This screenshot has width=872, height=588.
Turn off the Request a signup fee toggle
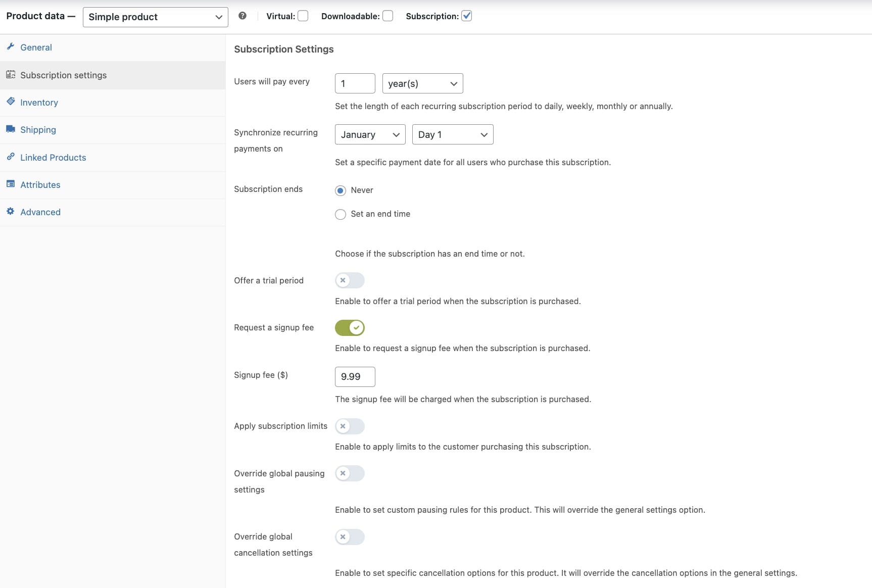(350, 328)
